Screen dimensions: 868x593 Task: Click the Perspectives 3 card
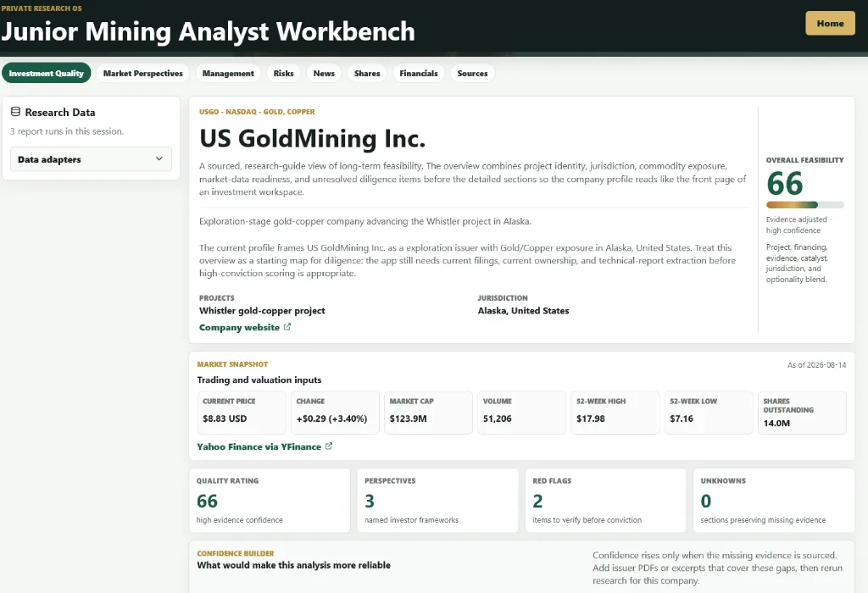coord(438,501)
